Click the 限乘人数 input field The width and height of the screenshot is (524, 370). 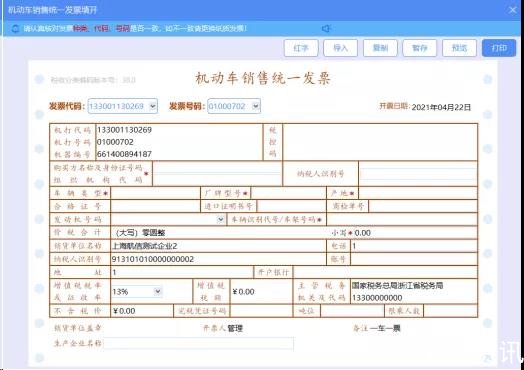tap(450, 311)
